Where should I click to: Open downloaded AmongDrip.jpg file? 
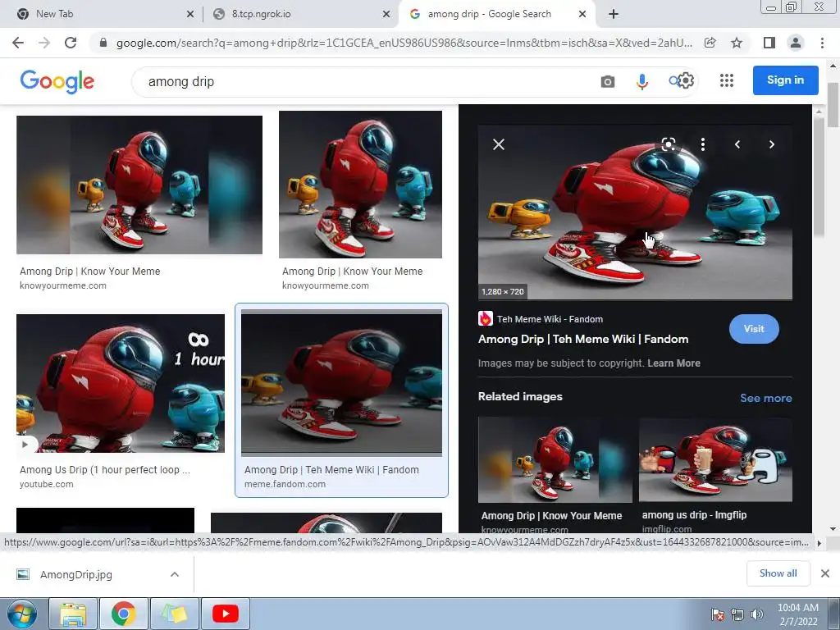[76, 575]
